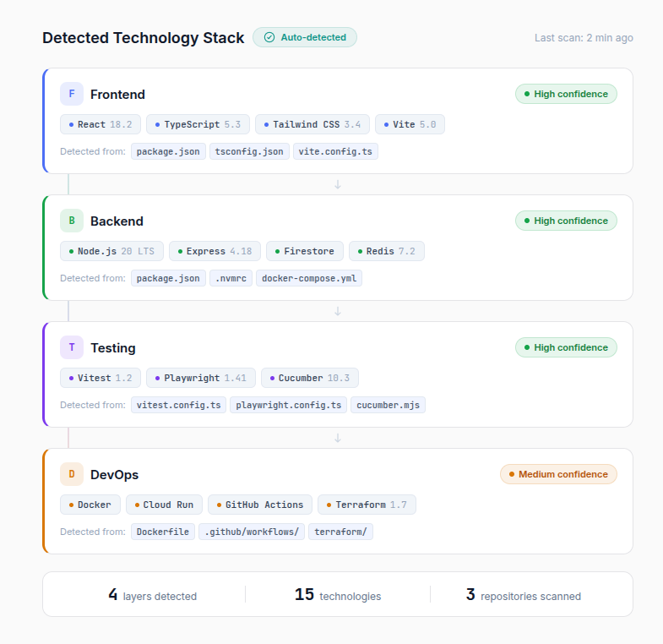Click Dockerfile source file
This screenshot has width=663, height=644.
tap(163, 532)
